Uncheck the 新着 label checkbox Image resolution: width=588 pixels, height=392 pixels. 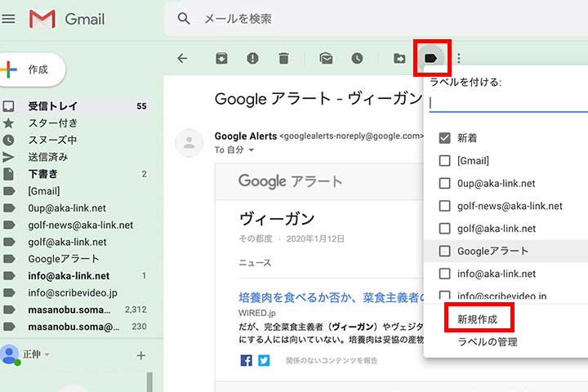pos(444,138)
